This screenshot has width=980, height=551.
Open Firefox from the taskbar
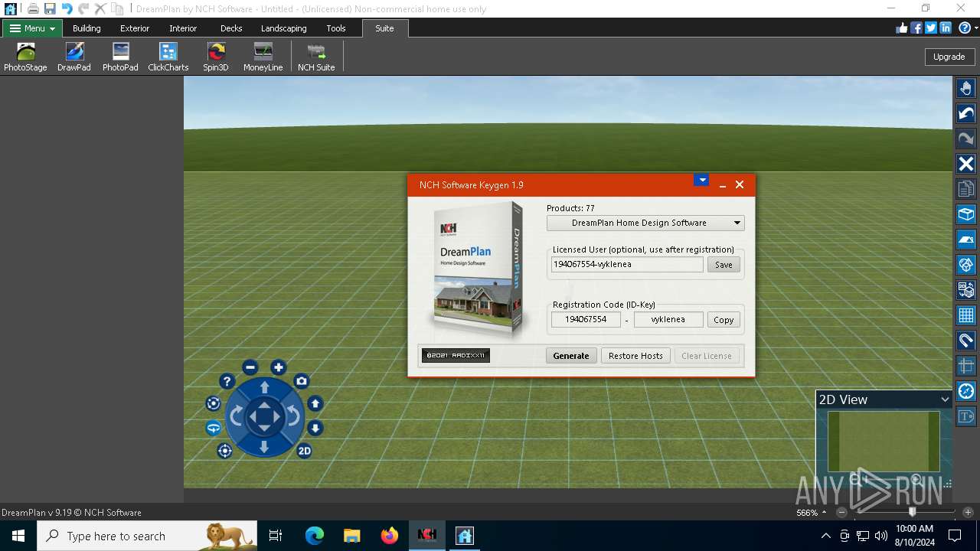click(x=390, y=536)
